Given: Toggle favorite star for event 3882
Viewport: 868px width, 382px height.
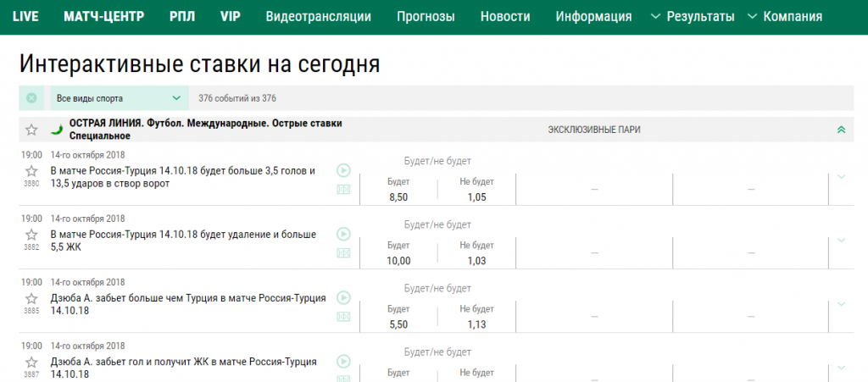Looking at the screenshot, I should (x=31, y=235).
